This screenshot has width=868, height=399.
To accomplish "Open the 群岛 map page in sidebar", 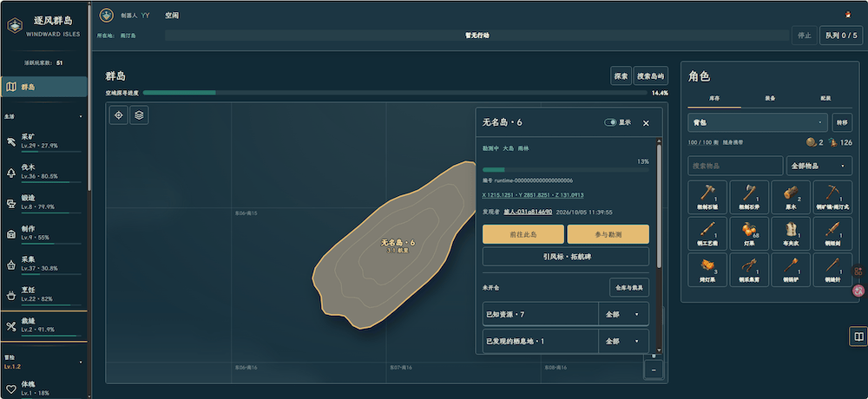I will click(x=43, y=87).
